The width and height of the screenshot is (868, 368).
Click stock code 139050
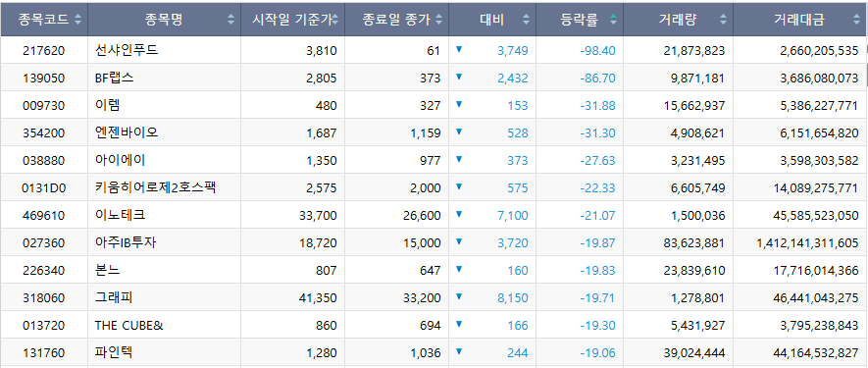tap(44, 79)
